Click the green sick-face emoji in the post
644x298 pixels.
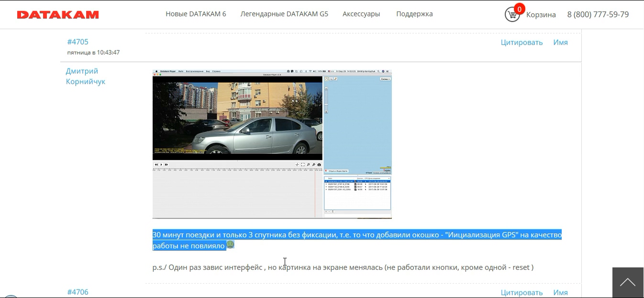coord(230,245)
